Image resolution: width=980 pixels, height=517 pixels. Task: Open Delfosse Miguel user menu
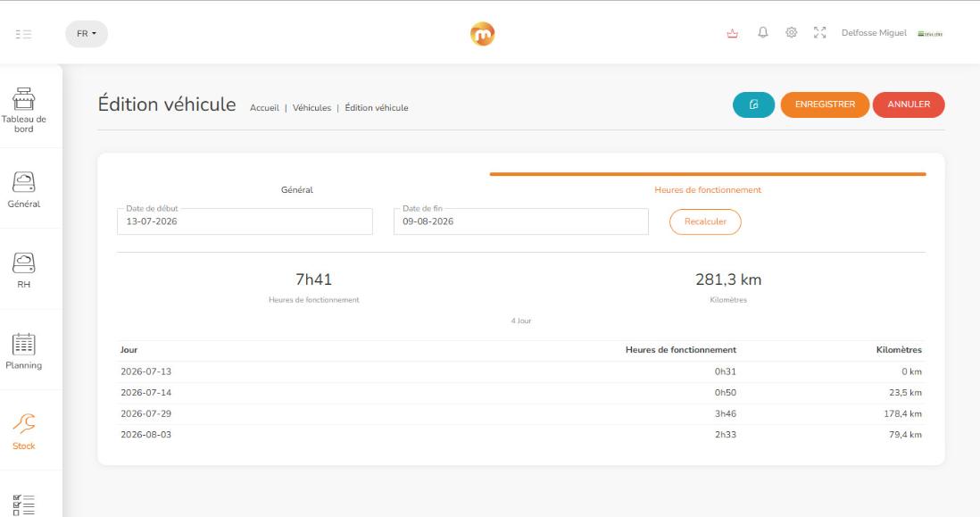pos(874,32)
